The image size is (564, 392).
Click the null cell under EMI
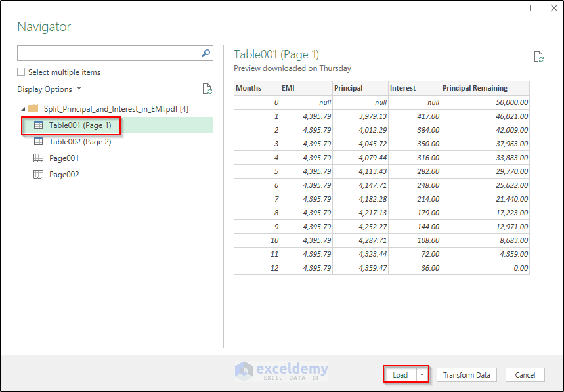coord(306,102)
